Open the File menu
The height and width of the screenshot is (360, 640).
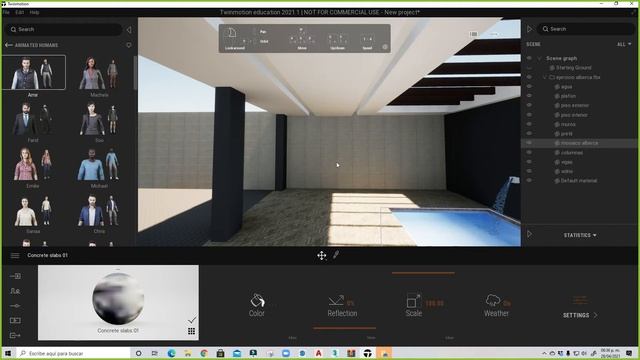tap(6, 12)
